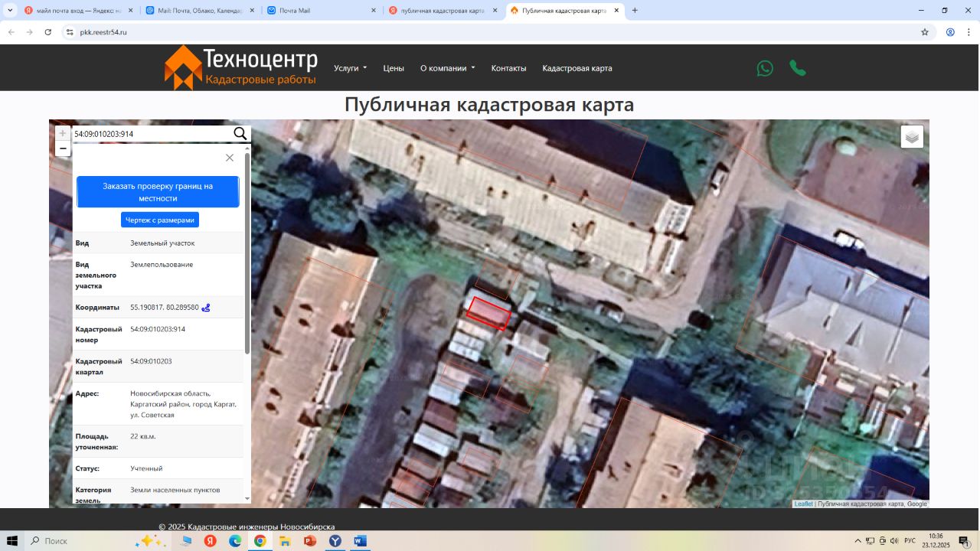
Task: Switch to 'Mail: Почта, Облако' tab
Action: point(200,11)
